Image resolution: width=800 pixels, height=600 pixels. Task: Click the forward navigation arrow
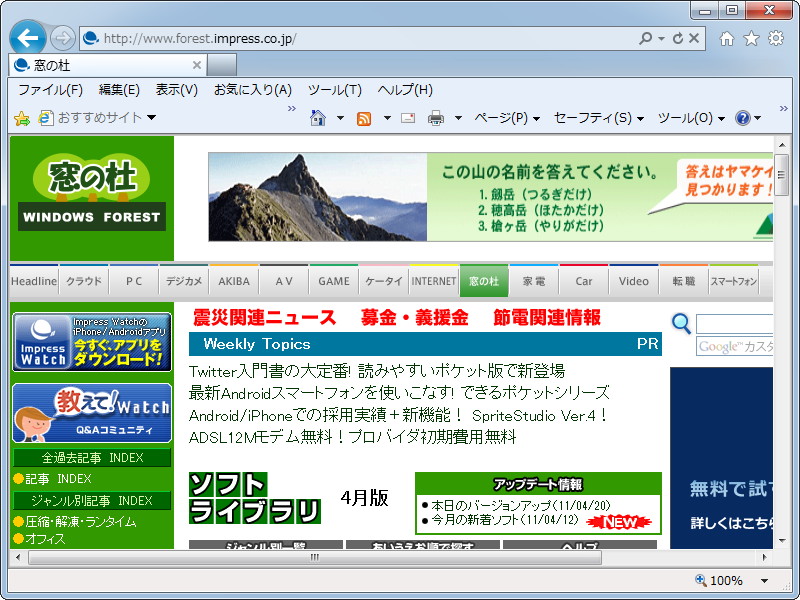pyautogui.click(x=63, y=38)
